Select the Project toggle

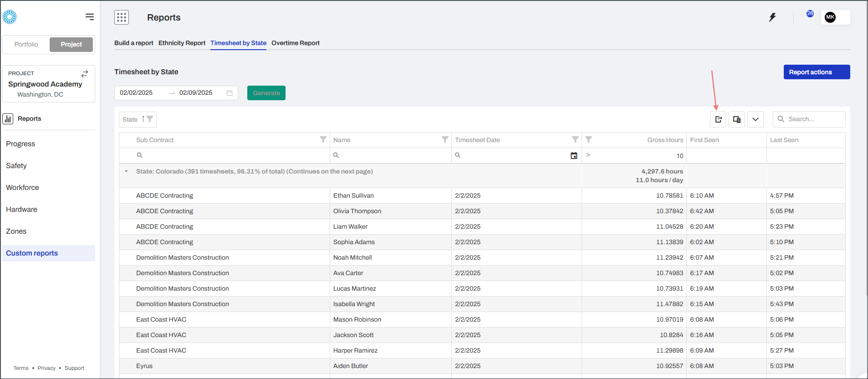pos(71,44)
